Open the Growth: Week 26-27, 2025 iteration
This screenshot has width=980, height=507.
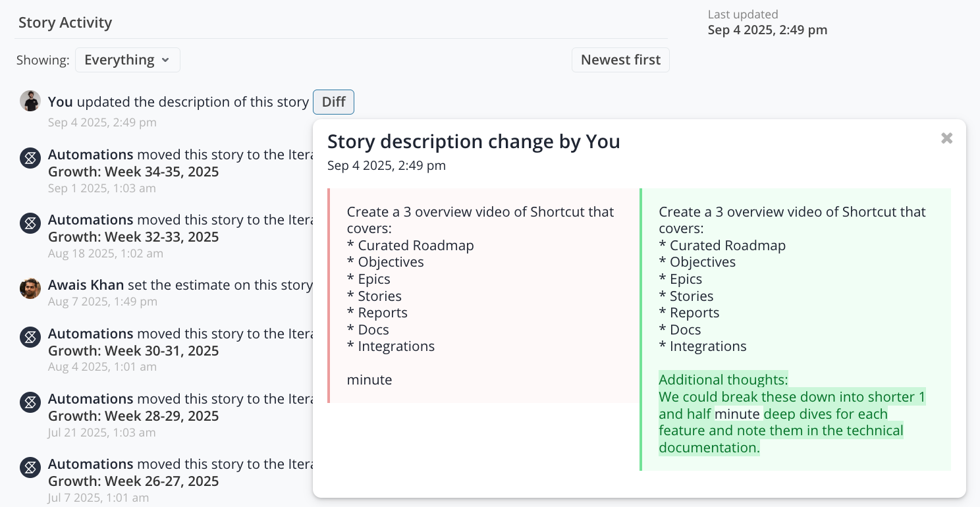133,481
